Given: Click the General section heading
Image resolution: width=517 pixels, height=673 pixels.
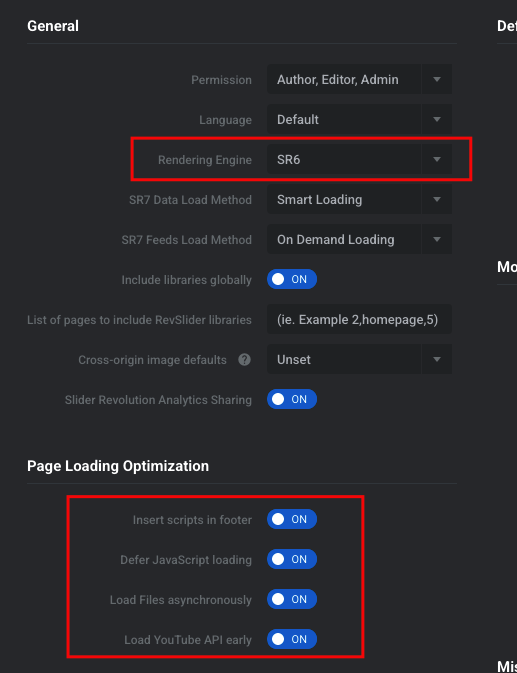Looking at the screenshot, I should pos(53,26).
